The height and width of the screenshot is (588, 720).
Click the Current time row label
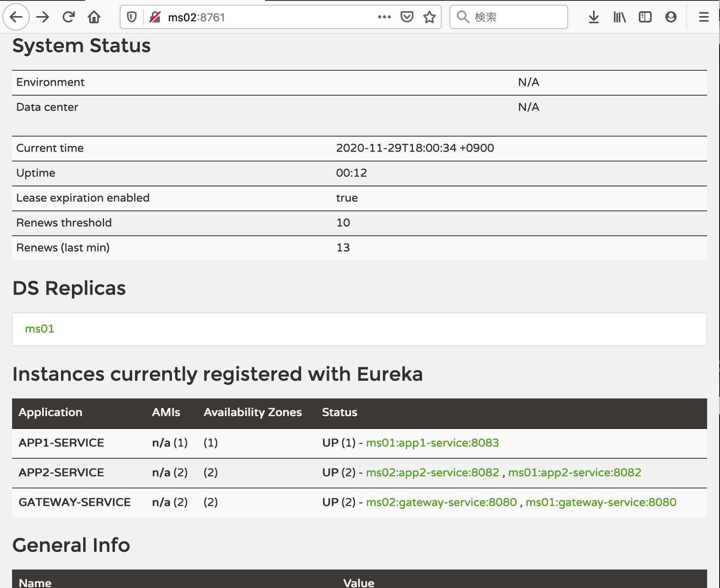[50, 148]
